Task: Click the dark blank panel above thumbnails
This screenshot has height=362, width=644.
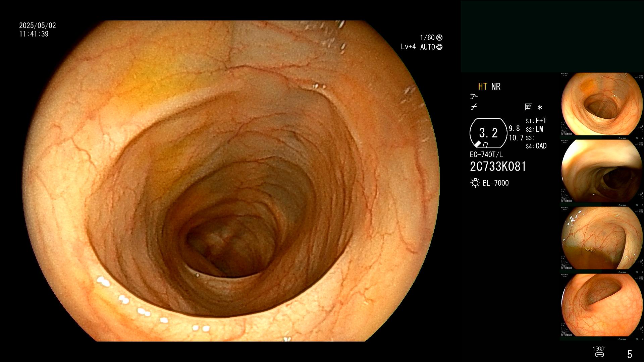Action: click(552, 36)
